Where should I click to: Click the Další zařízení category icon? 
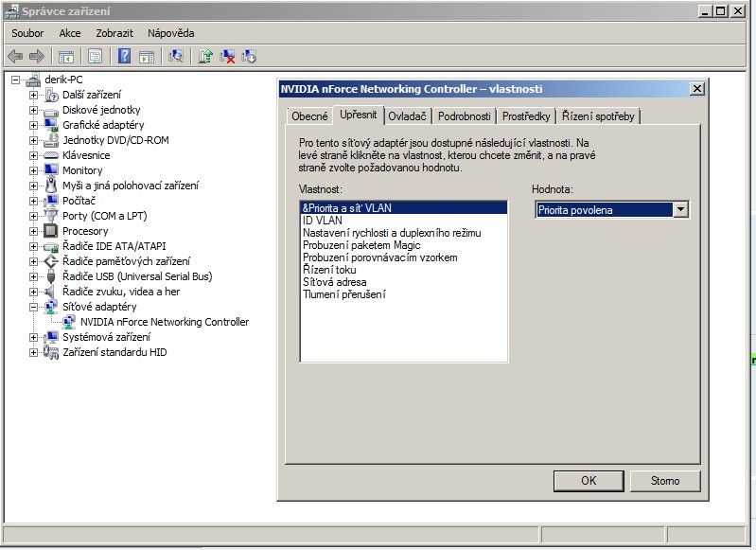(51, 95)
